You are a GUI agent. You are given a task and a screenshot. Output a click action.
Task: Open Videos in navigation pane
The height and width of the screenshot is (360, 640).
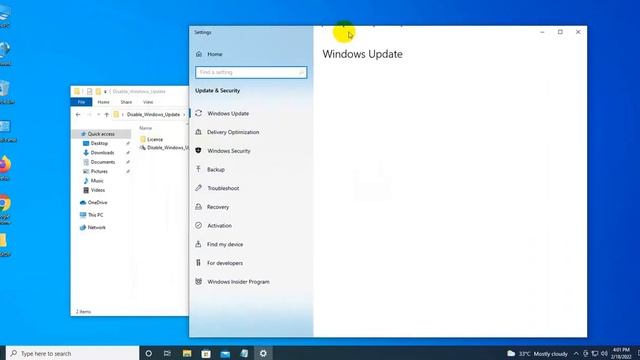[x=98, y=190]
